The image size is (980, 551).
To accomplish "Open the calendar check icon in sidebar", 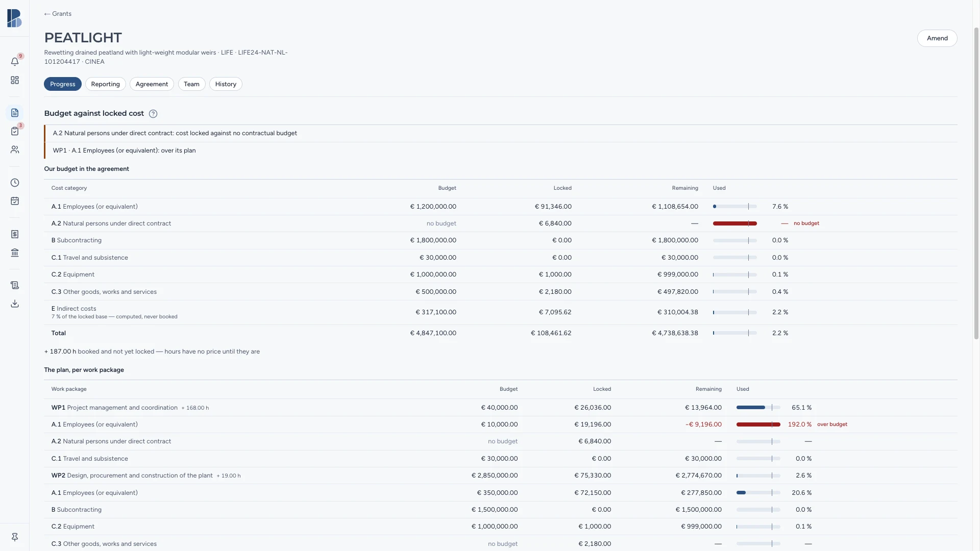I will pos(15,201).
